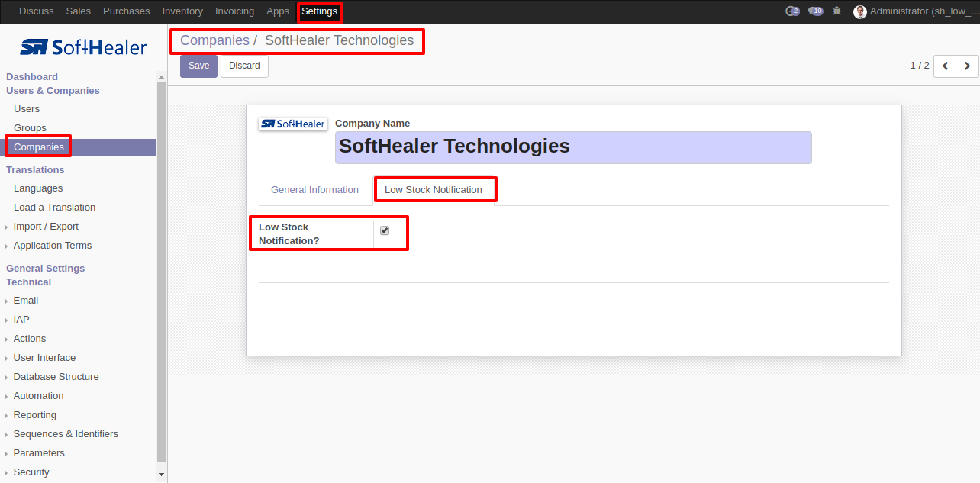Expand the User Interface section
This screenshot has width=980, height=483.
[x=44, y=358]
